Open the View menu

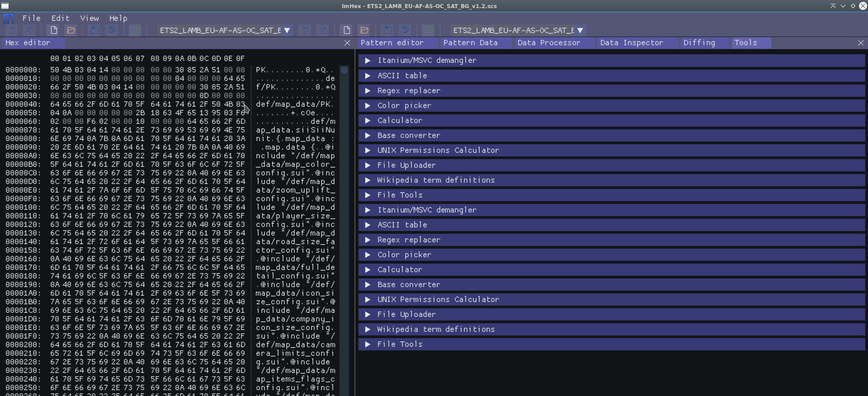click(90, 18)
